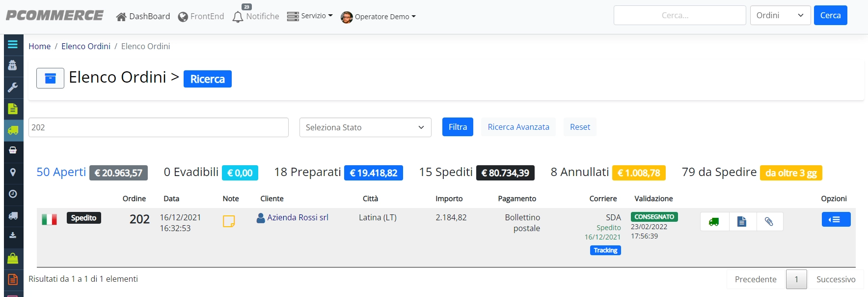Click the top Cerca search field
The width and height of the screenshot is (868, 297).
(x=679, y=15)
